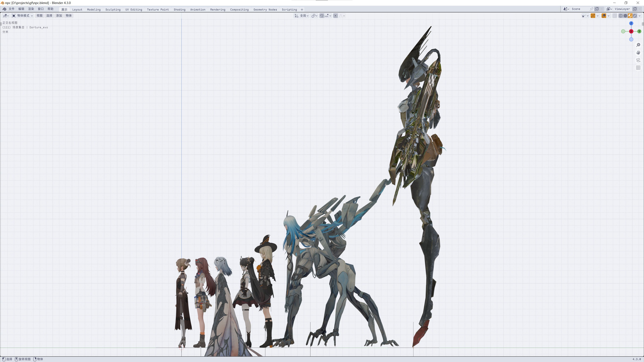Image resolution: width=644 pixels, height=362 pixels.
Task: Open the transform pivot point dropdown
Action: tap(314, 15)
